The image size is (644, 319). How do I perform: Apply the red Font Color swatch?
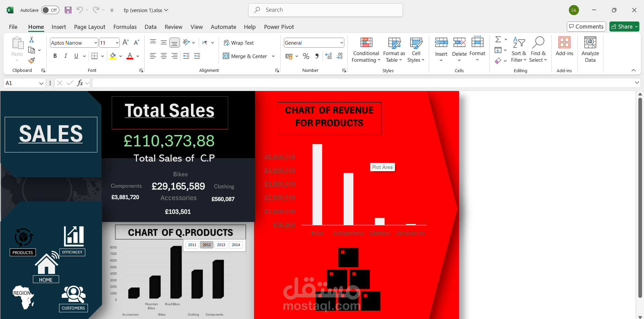click(130, 56)
